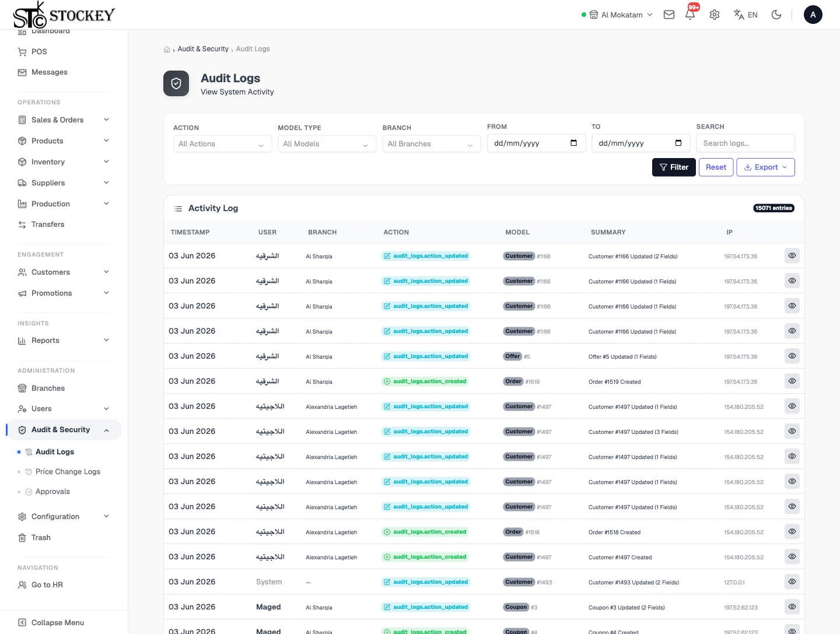840x634 pixels.
Task: Open the Model Type dropdown
Action: (x=327, y=143)
